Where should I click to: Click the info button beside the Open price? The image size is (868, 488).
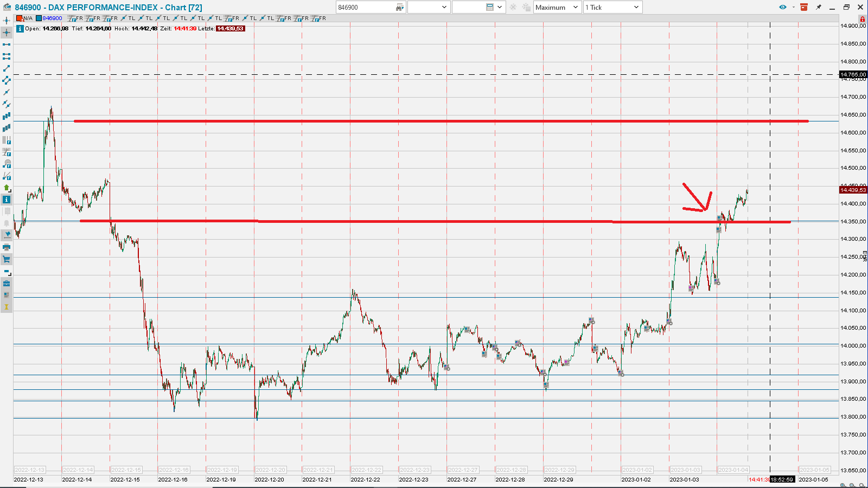tap(20, 28)
